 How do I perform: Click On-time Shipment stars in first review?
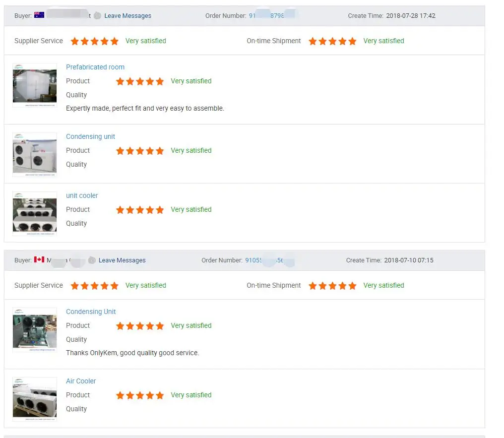point(332,41)
